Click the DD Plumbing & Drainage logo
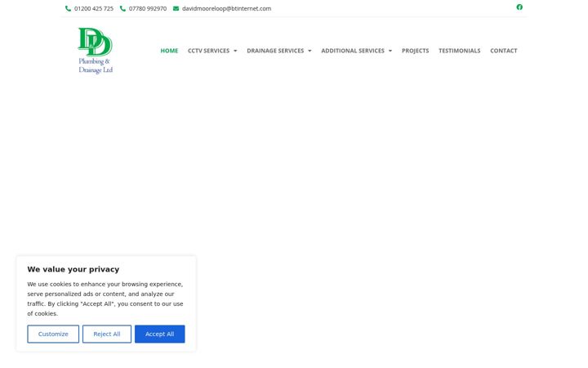This screenshot has height=368, width=588. 96,51
